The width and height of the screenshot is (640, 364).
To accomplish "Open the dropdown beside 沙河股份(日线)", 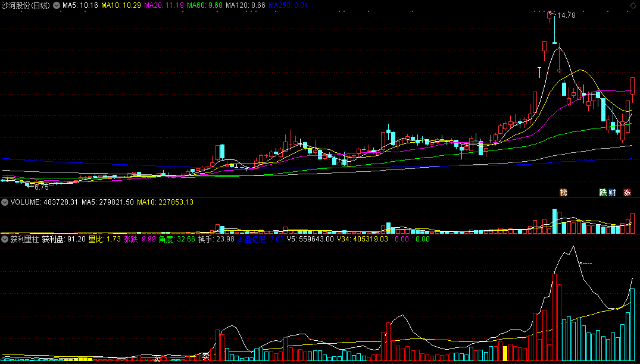I will 56,6.
